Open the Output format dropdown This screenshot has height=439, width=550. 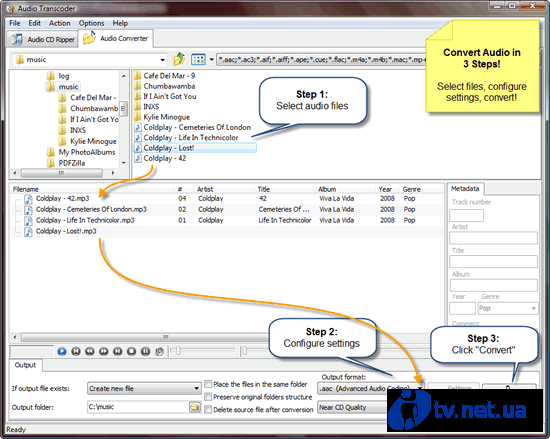point(420,388)
